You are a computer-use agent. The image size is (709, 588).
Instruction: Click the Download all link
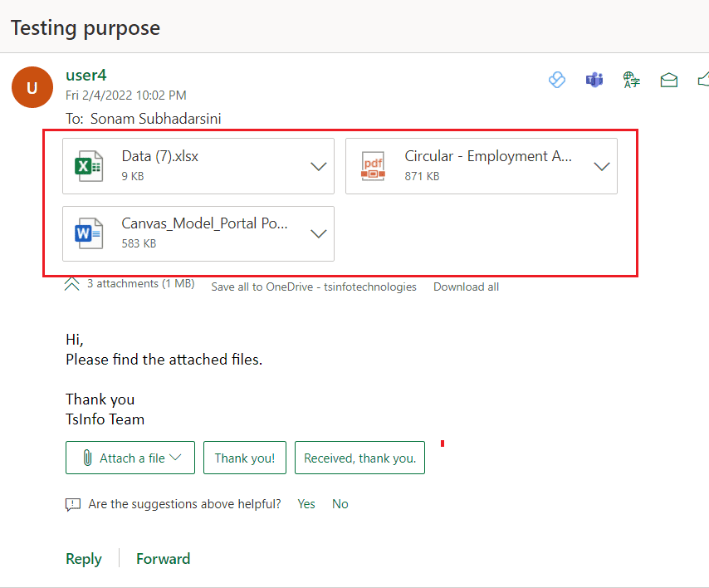[467, 287]
